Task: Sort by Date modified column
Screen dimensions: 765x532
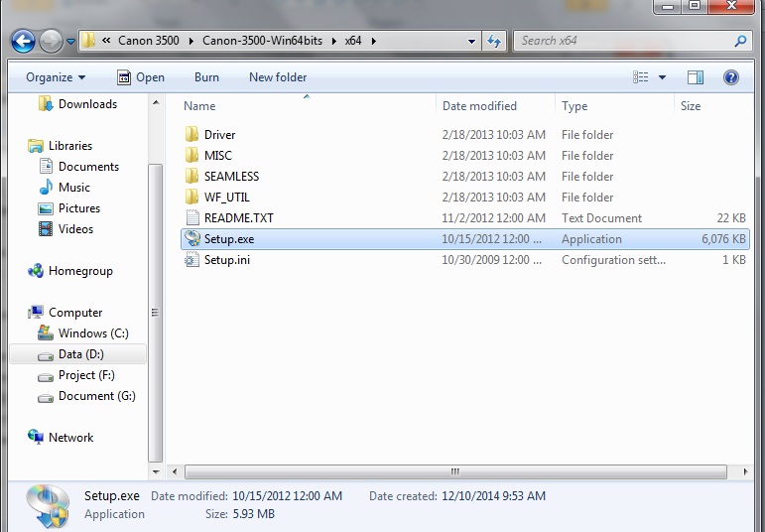Action: 479,106
